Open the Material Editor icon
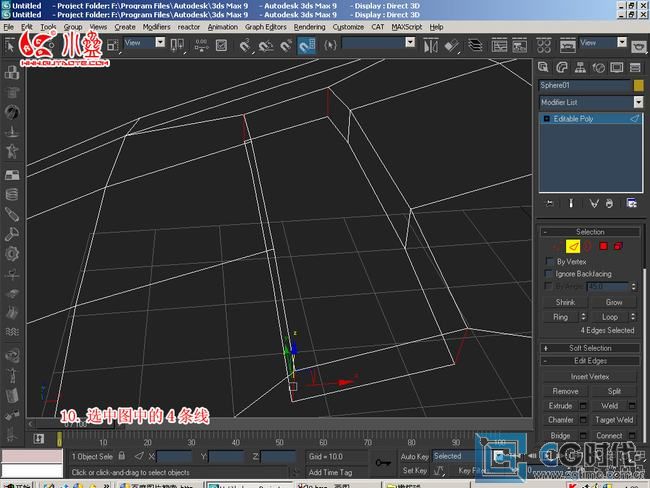 pyautogui.click(x=543, y=45)
